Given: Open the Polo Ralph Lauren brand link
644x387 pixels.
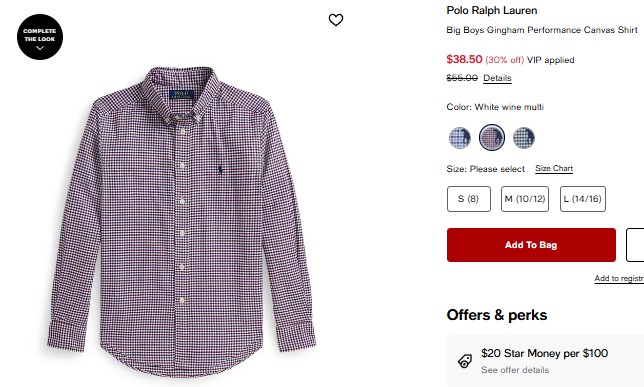Looking at the screenshot, I should 492,10.
